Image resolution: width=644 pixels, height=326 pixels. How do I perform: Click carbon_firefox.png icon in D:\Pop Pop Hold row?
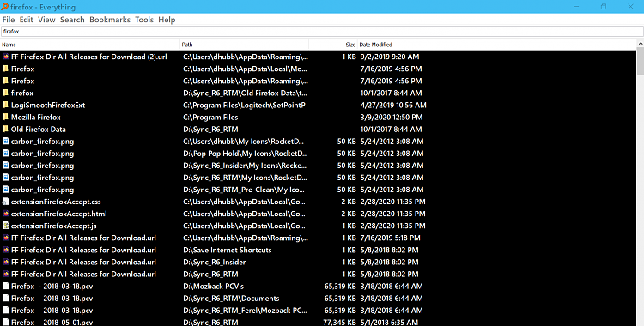(x=6, y=154)
